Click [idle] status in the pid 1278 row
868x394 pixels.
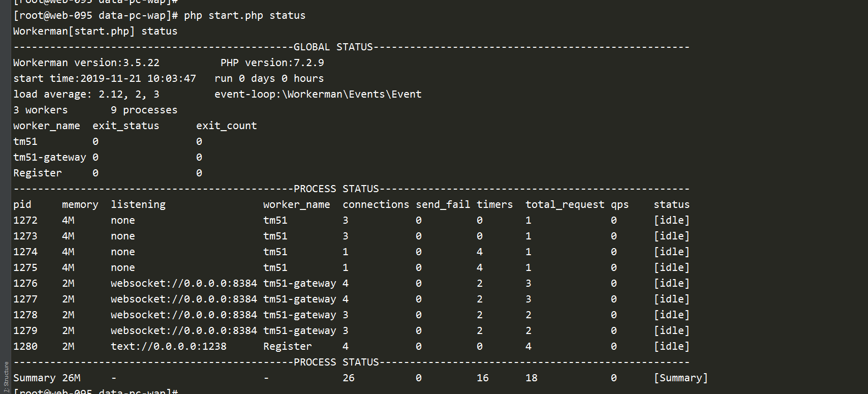(671, 315)
